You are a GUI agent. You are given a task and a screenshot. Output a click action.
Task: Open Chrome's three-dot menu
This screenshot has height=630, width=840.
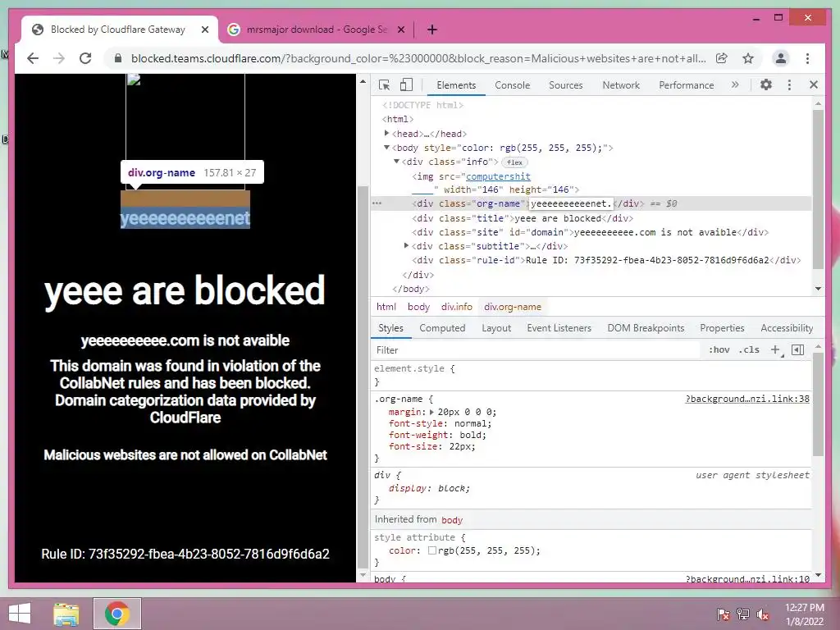tap(807, 58)
